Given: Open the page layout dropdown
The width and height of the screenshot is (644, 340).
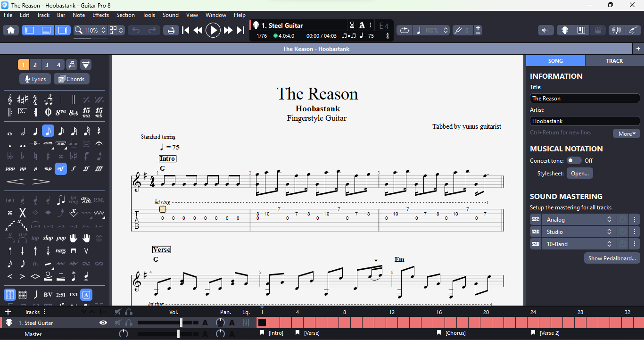Looking at the screenshot, I should coord(116,30).
